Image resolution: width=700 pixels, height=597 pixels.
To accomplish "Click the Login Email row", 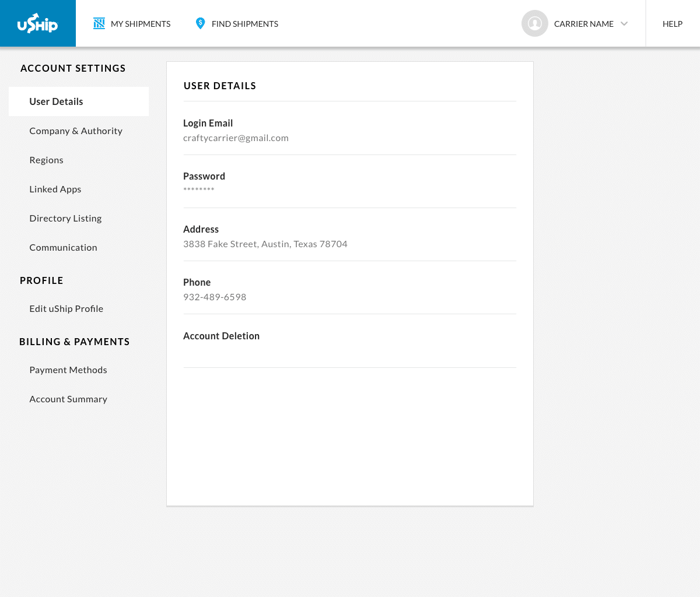I will [x=350, y=128].
